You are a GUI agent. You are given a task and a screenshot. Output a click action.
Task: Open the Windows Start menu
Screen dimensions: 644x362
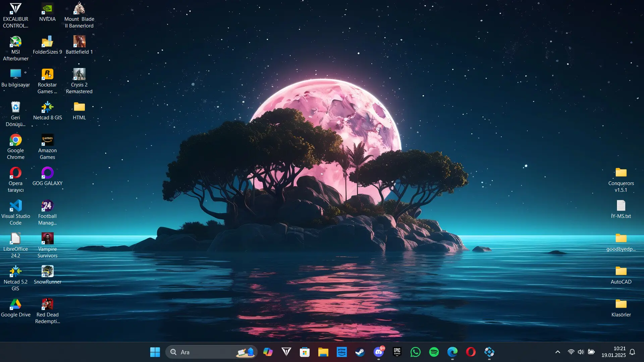coord(155,352)
